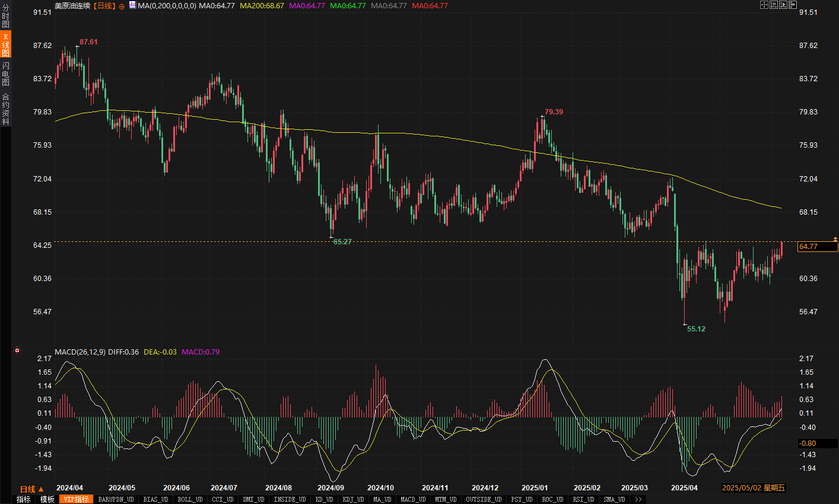Apply the PSY_UD indicator

click(522, 499)
